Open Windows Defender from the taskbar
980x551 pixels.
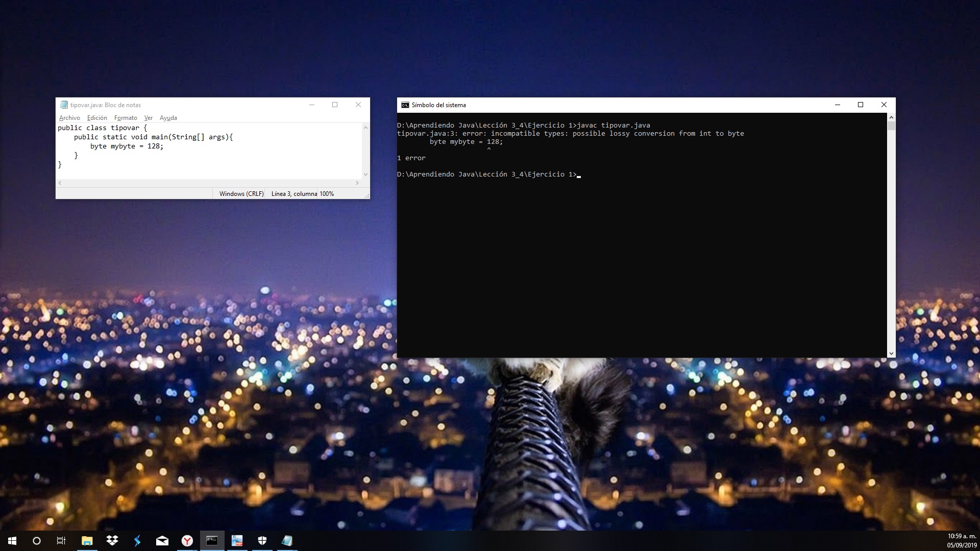pos(262,541)
